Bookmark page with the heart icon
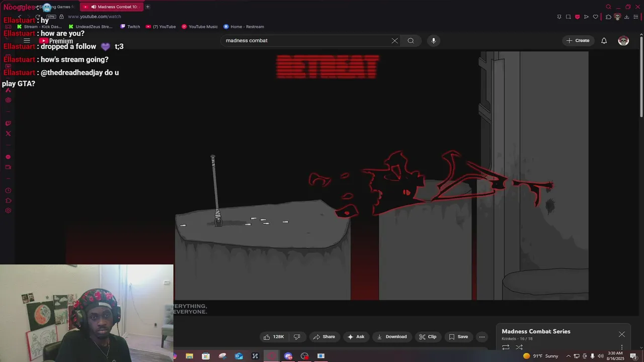This screenshot has height=362, width=644. [595, 17]
